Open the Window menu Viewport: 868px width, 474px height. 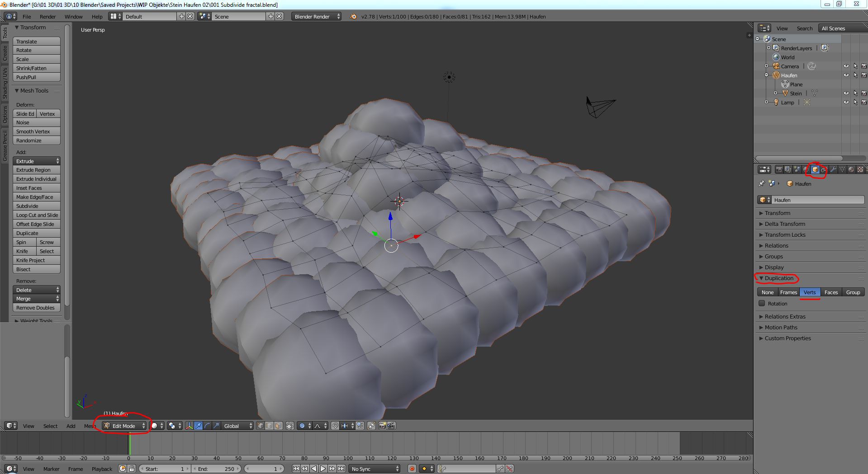point(73,16)
